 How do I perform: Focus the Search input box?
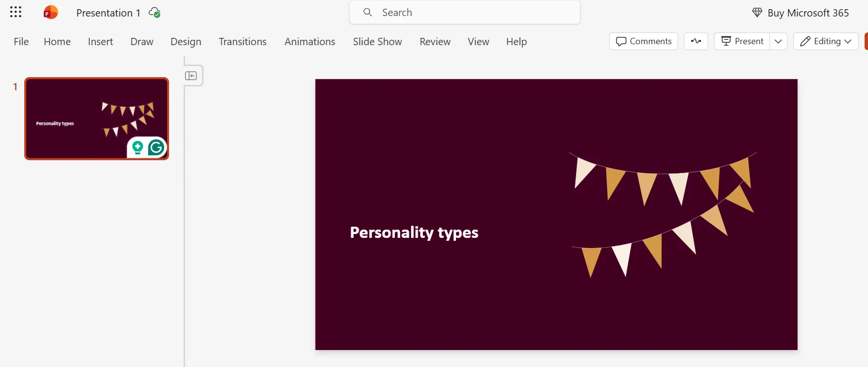[464, 12]
